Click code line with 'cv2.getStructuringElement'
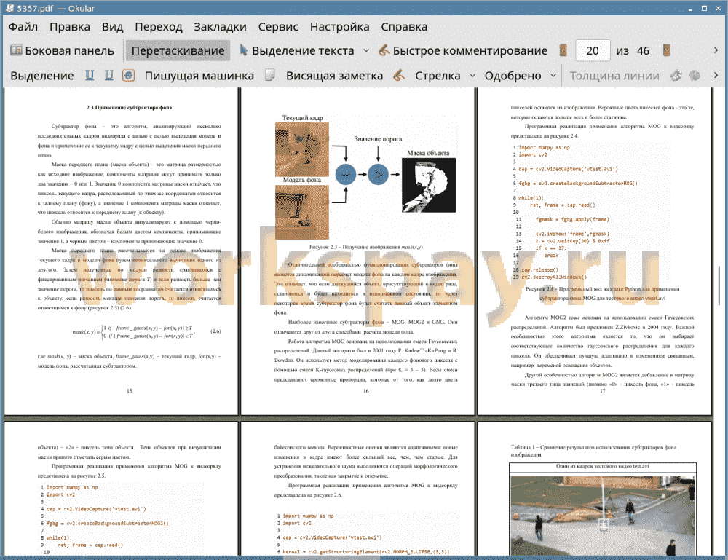The width and height of the screenshot is (728, 560). (366, 552)
